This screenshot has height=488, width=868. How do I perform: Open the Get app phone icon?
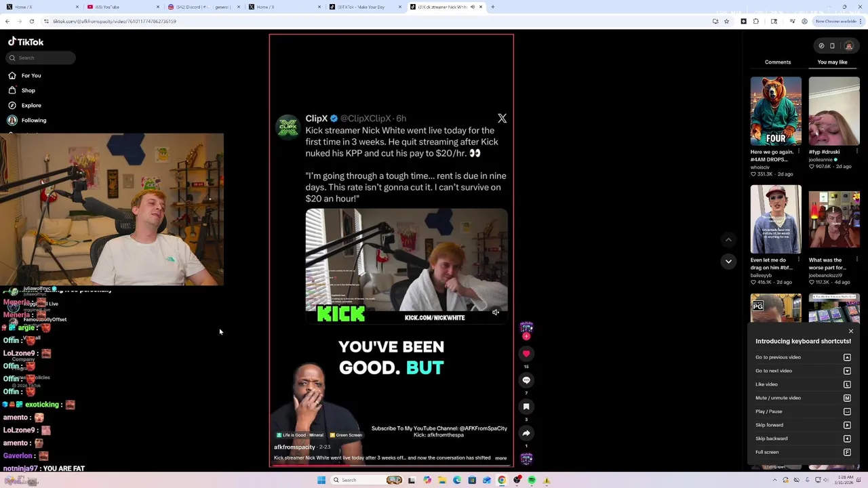(832, 46)
